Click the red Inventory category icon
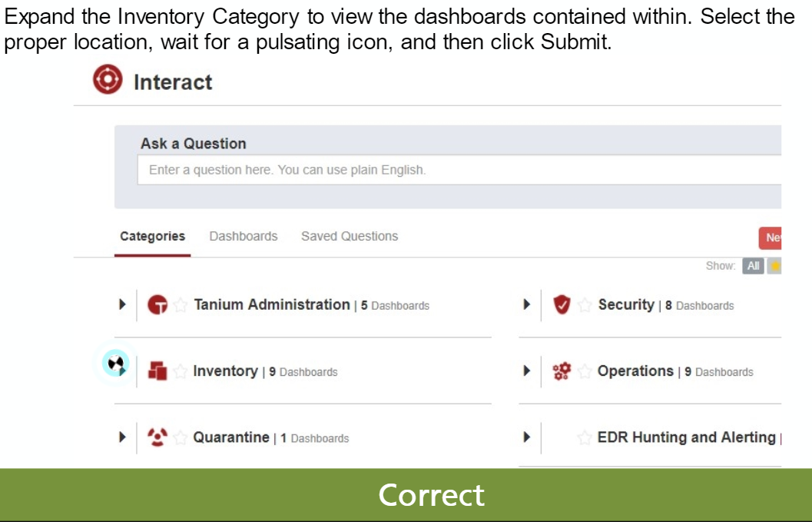The width and height of the screenshot is (812, 522). [157, 371]
